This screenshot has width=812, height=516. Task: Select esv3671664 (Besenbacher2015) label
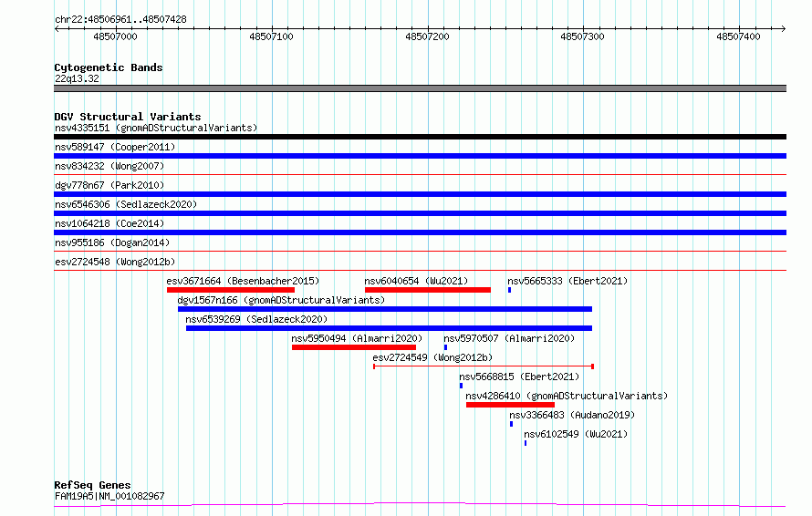point(243,281)
